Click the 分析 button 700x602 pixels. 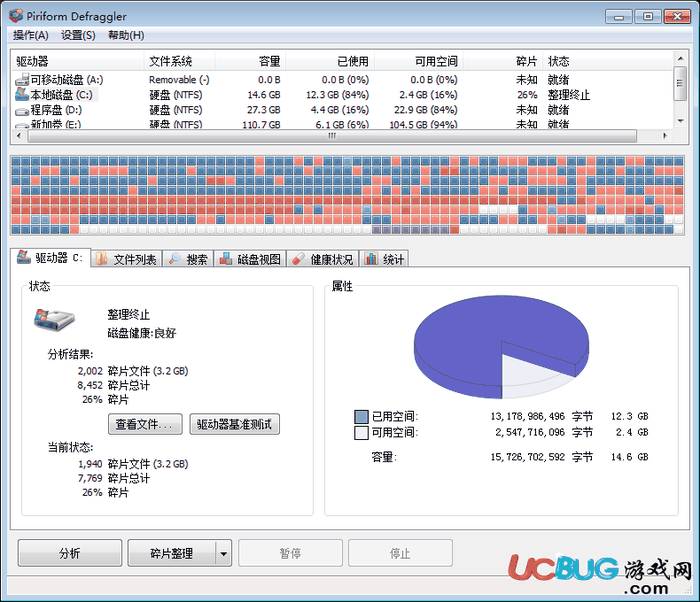[x=70, y=553]
